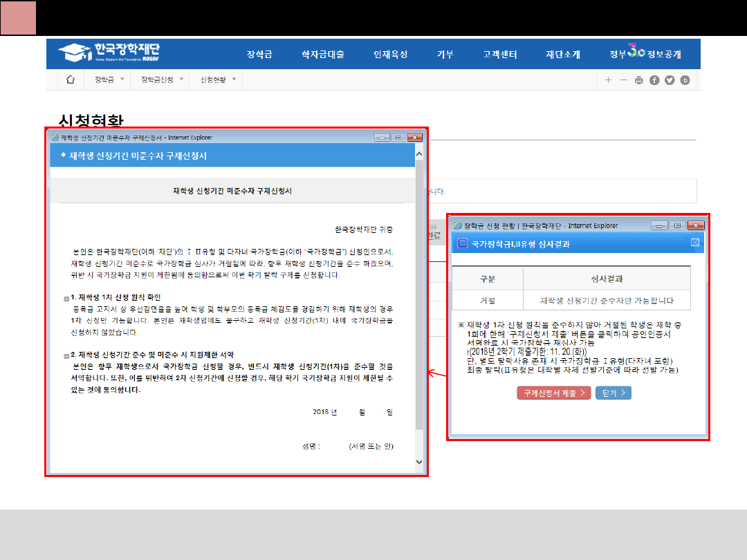Share via the blog 'b' icon
Viewport: 747px width, 560px height.
point(685,80)
